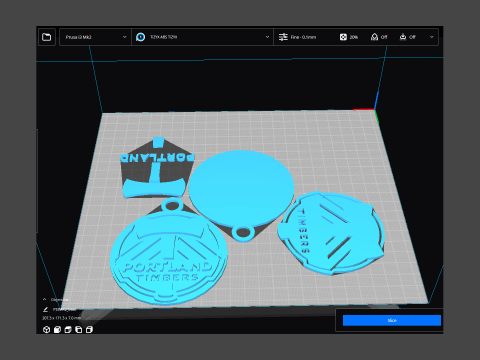Open the Prusa i3 Mk2 printer dropdown
The height and width of the screenshot is (360, 480).
(95, 37)
